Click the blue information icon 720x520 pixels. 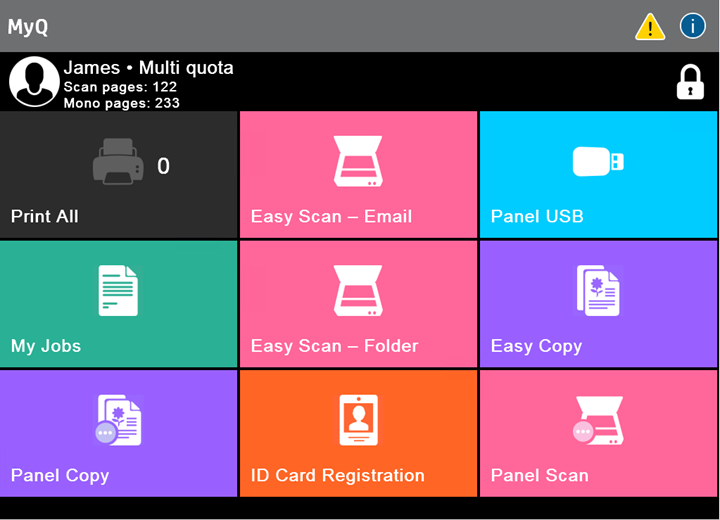coord(692,26)
